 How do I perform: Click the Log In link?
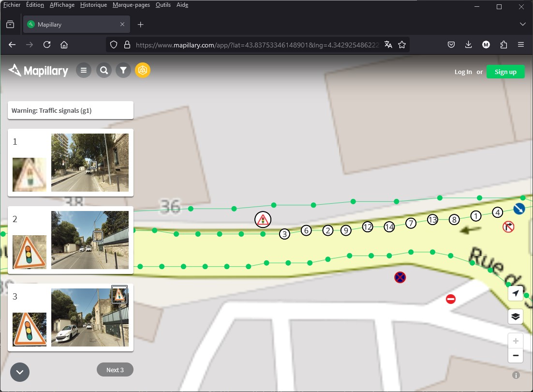(463, 72)
